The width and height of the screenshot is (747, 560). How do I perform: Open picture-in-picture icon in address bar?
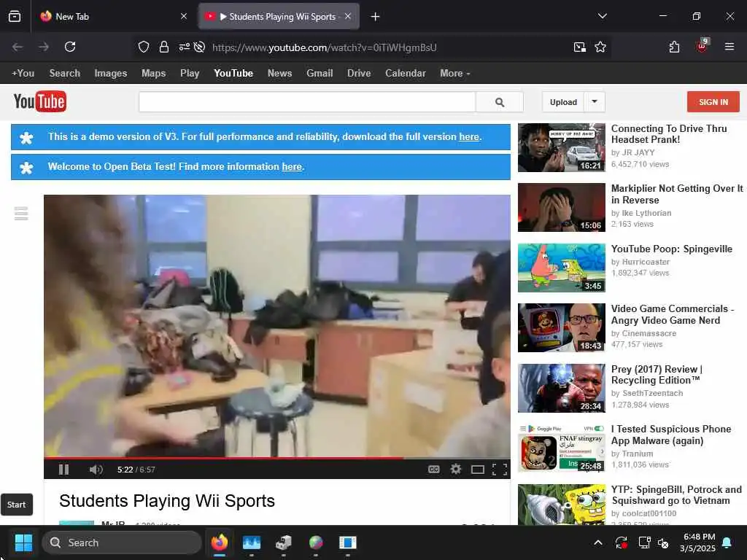(x=579, y=47)
